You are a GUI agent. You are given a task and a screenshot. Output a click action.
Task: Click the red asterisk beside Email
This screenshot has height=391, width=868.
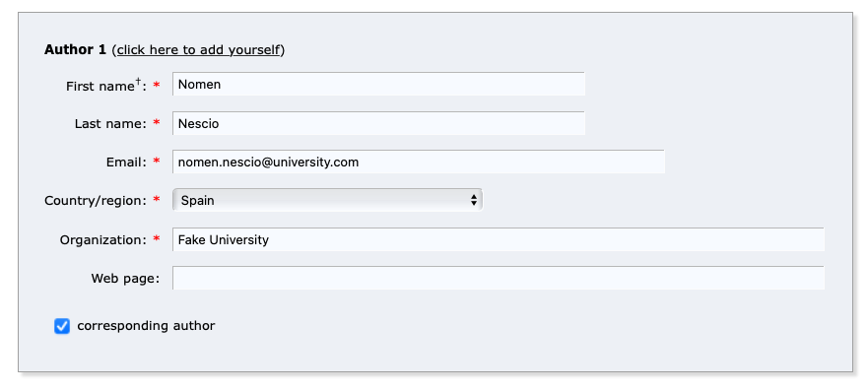pyautogui.click(x=157, y=162)
